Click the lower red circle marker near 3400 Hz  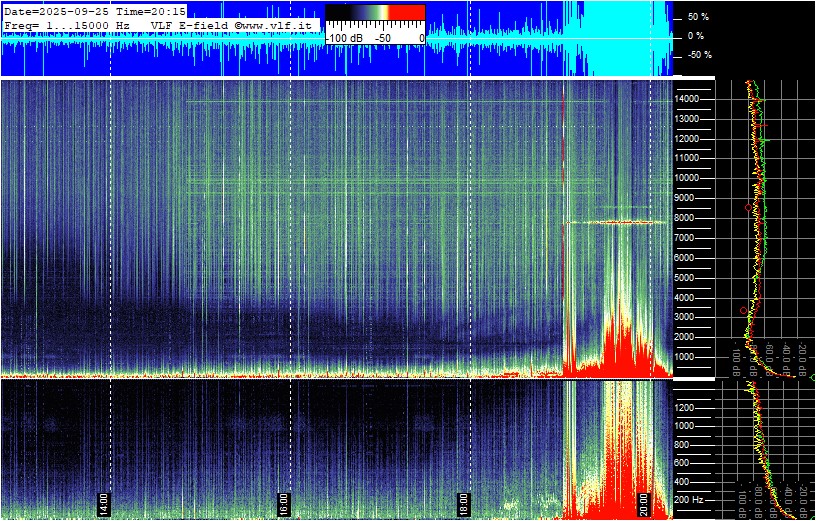coord(743,310)
